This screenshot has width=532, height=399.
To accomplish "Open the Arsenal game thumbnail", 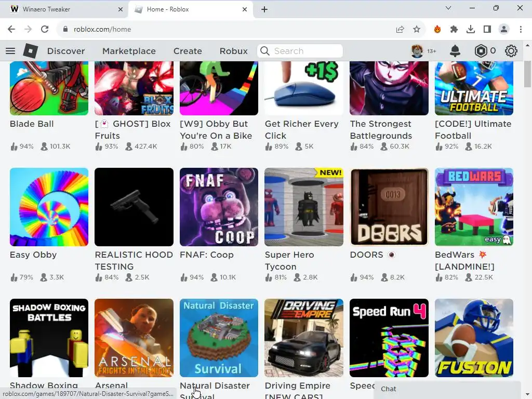I will coord(134,338).
